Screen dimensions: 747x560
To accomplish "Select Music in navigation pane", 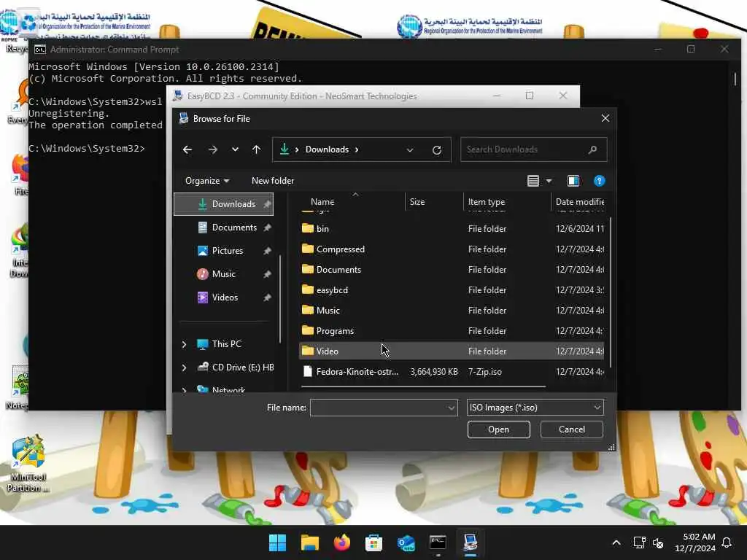I will pyautogui.click(x=223, y=274).
